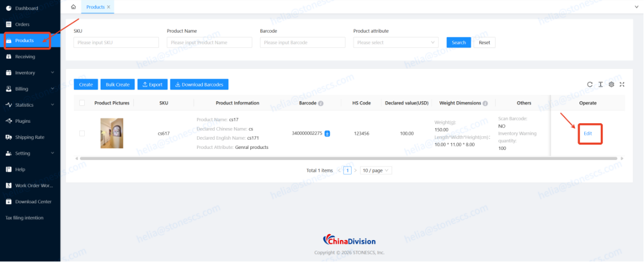Image resolution: width=644 pixels, height=262 pixels.
Task: Open Plugins in the sidebar
Action: pyautogui.click(x=30, y=121)
